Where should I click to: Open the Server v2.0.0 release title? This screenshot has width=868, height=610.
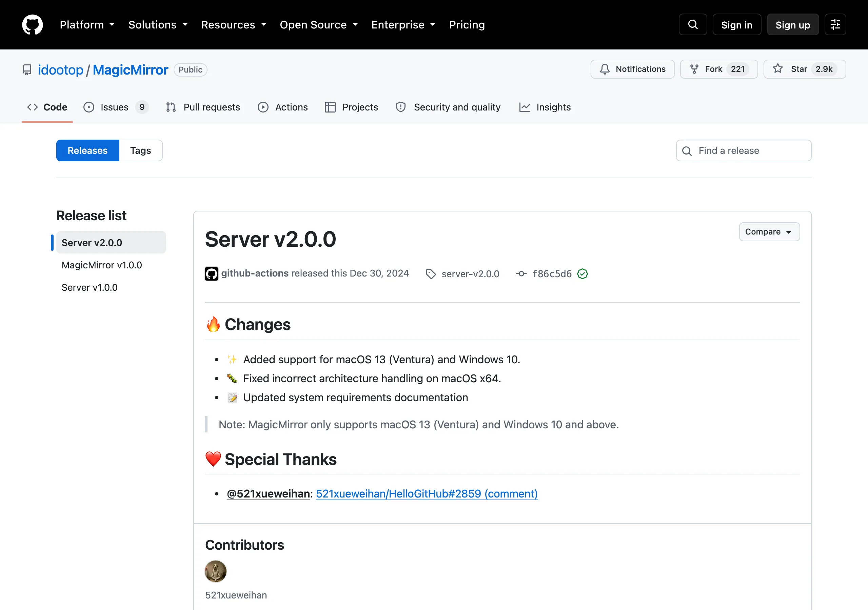(270, 239)
